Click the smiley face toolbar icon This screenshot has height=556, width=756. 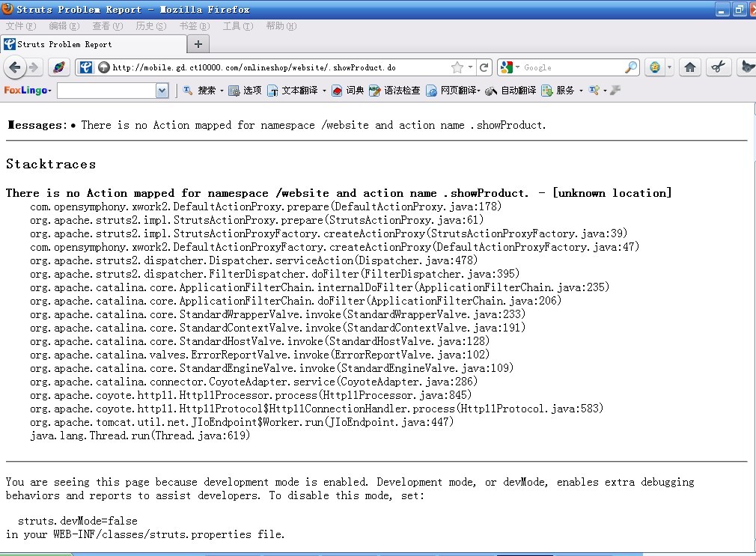[655, 67]
